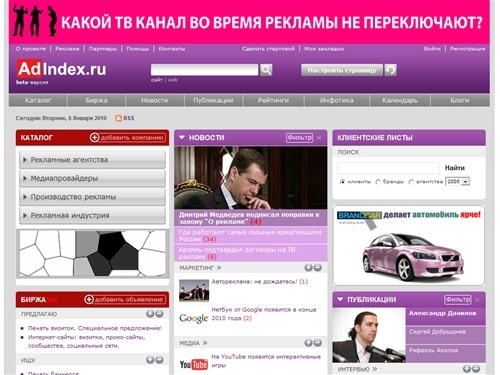This screenshot has height=375, width=500.
Task: Open the Инфотека menu tab
Action: coord(337,100)
